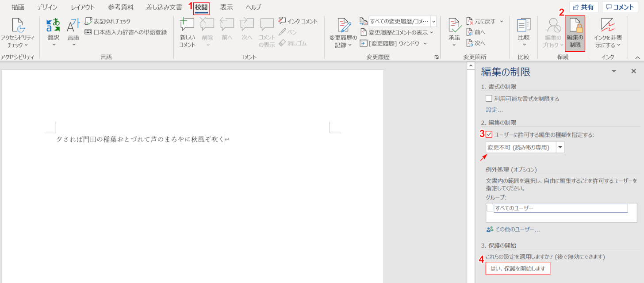The image size is (644, 283).
Task: Switch to the 表示 (View) tab
Action: (226, 7)
